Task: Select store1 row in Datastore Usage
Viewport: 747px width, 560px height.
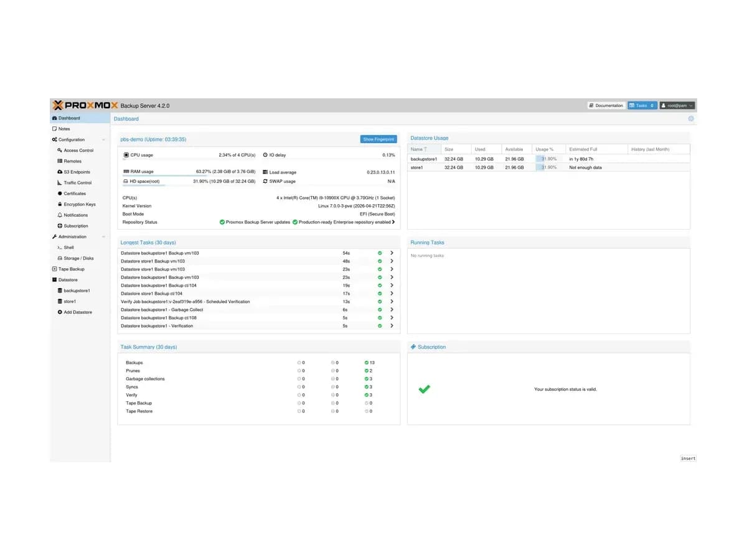Action: point(548,167)
